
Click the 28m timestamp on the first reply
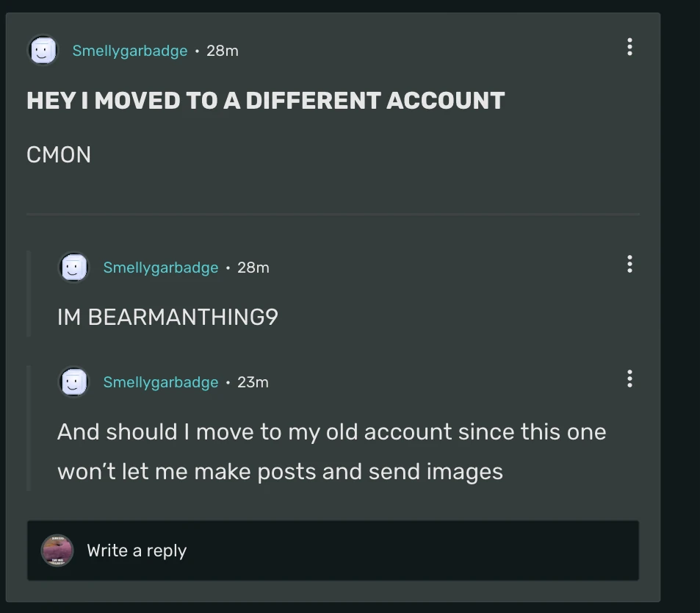[253, 267]
